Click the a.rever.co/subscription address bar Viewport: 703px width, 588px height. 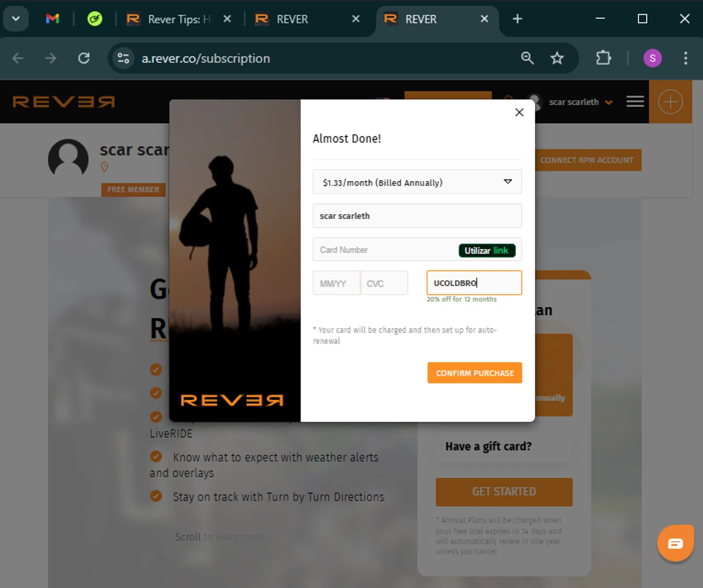[205, 59]
